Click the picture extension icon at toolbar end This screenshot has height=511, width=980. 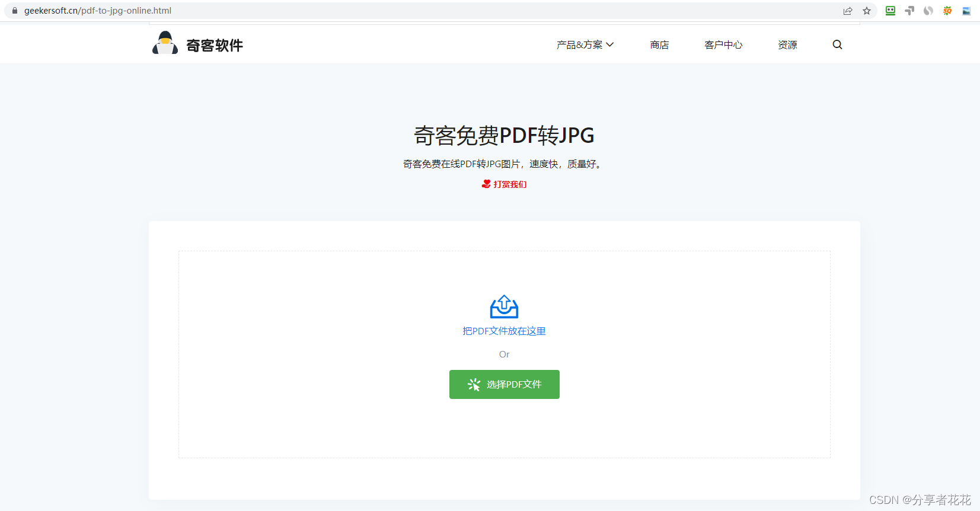966,11
